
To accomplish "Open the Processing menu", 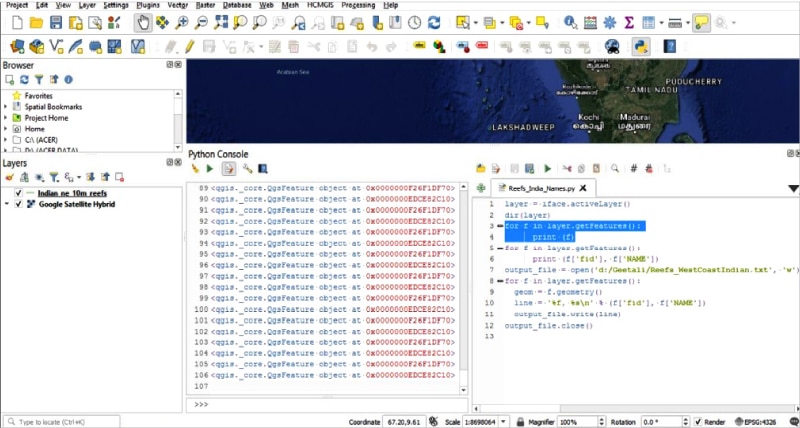I will (358, 5).
